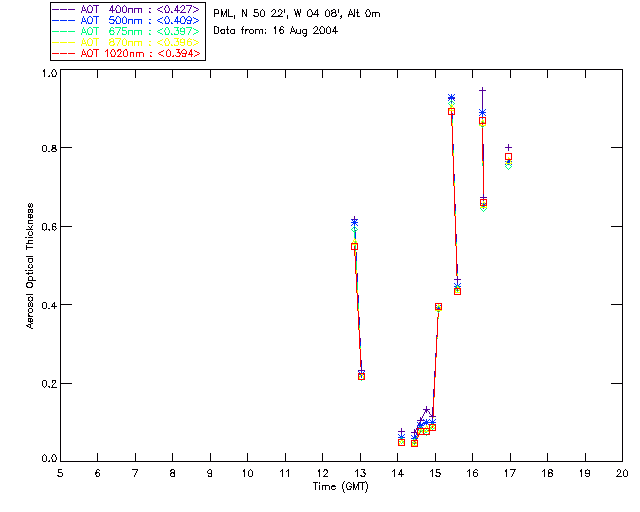Click the 0.6 y-axis tick label
This screenshot has height=512, width=640.
pyautogui.click(x=49, y=227)
